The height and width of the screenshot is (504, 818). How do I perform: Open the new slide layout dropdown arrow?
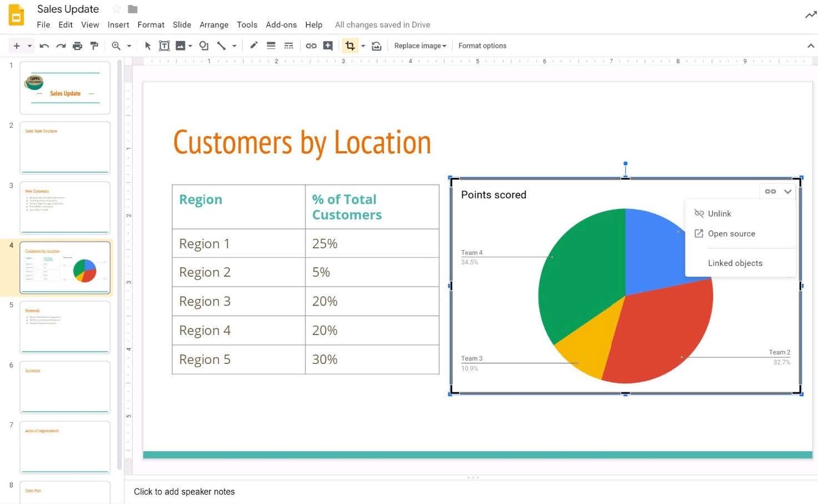(x=29, y=46)
